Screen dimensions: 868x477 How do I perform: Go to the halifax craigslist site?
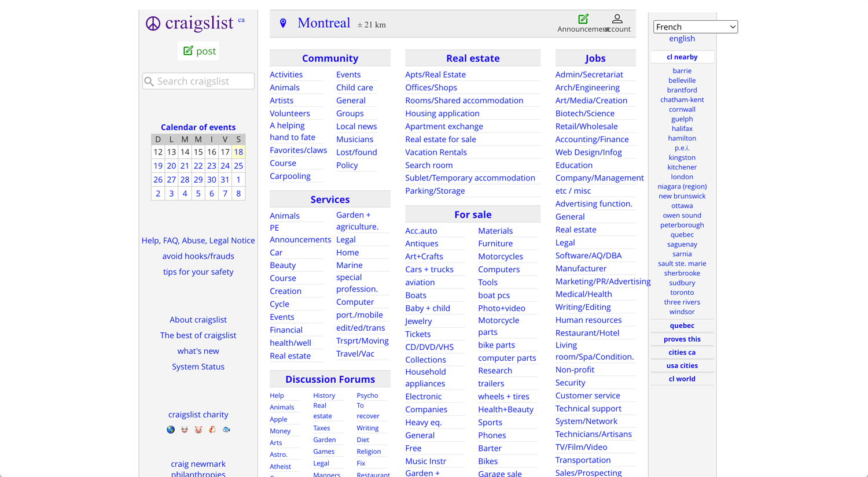pyautogui.click(x=682, y=128)
